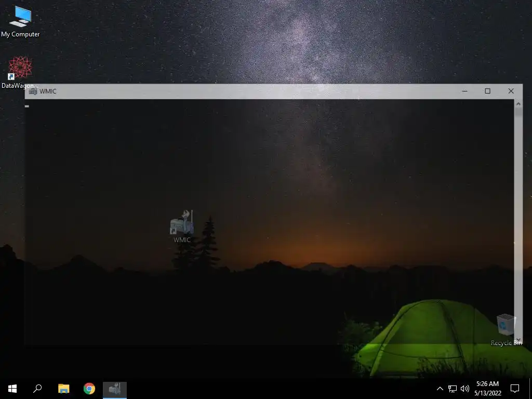Open the notification center icon
This screenshot has height=399, width=532.
pos(515,389)
